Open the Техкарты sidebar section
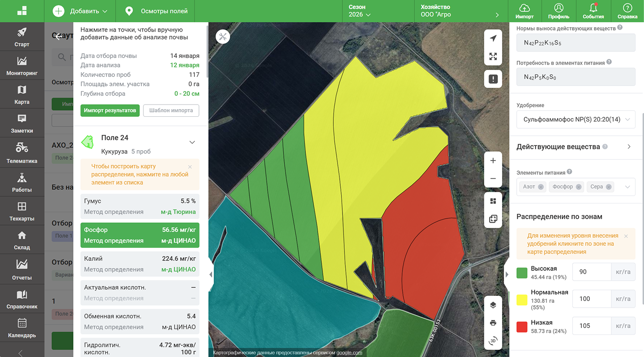The width and height of the screenshot is (644, 357). tap(22, 211)
